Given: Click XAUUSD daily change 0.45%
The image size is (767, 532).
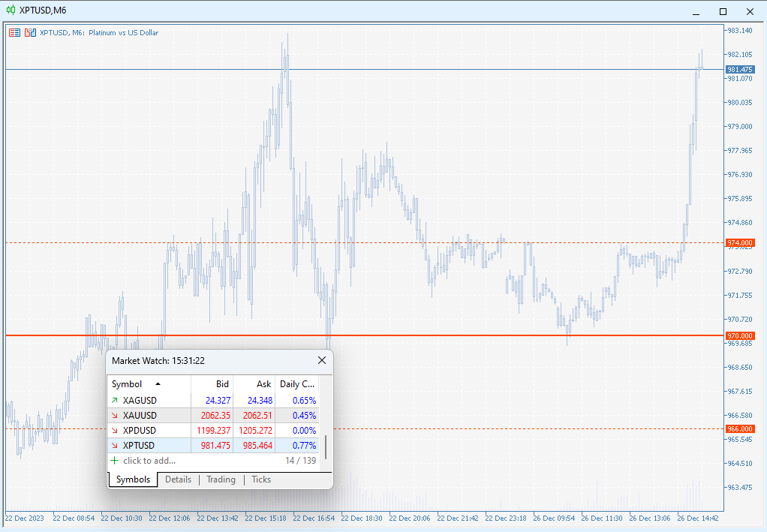Looking at the screenshot, I should coord(304,416).
